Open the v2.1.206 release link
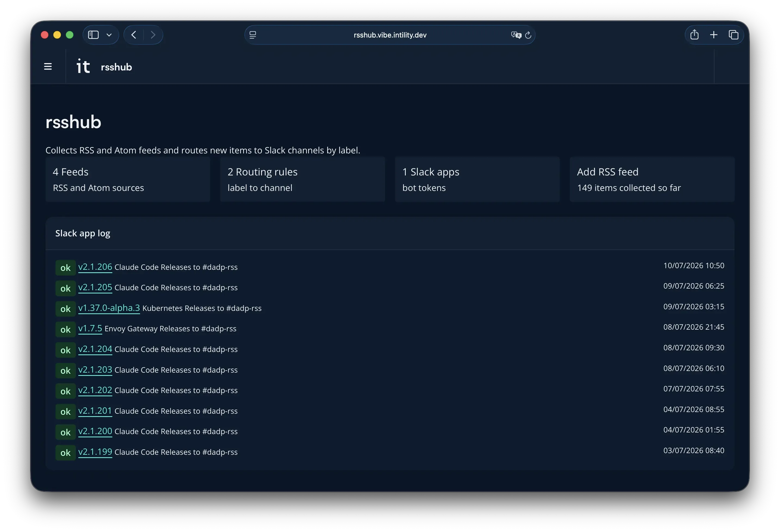780x532 pixels. [x=95, y=267]
